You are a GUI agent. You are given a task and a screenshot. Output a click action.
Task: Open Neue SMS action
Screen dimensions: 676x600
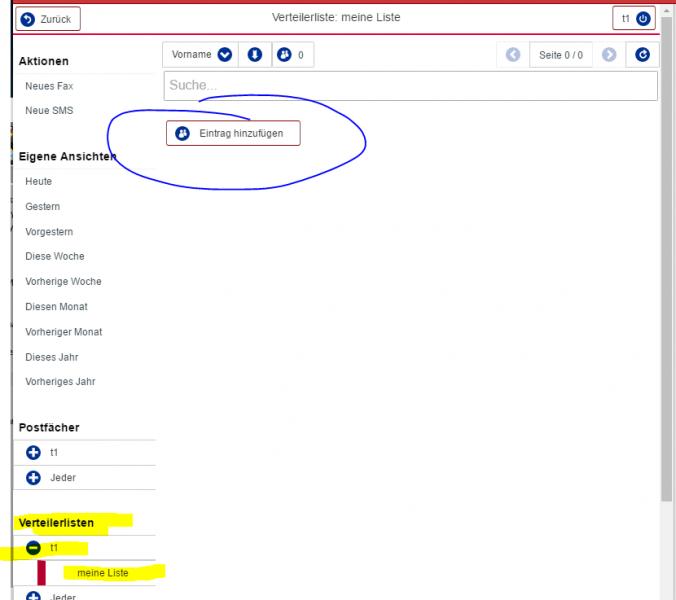(x=49, y=110)
